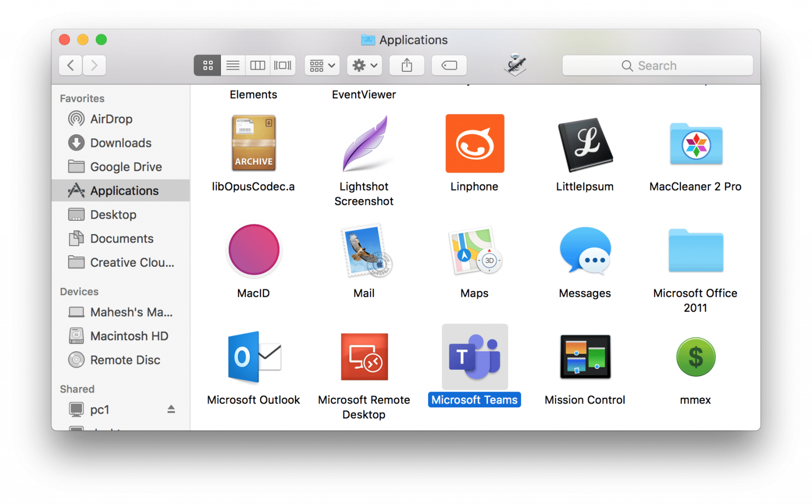Select the Microsoft Remote Desktop app icon
812x504 pixels.
point(364,357)
